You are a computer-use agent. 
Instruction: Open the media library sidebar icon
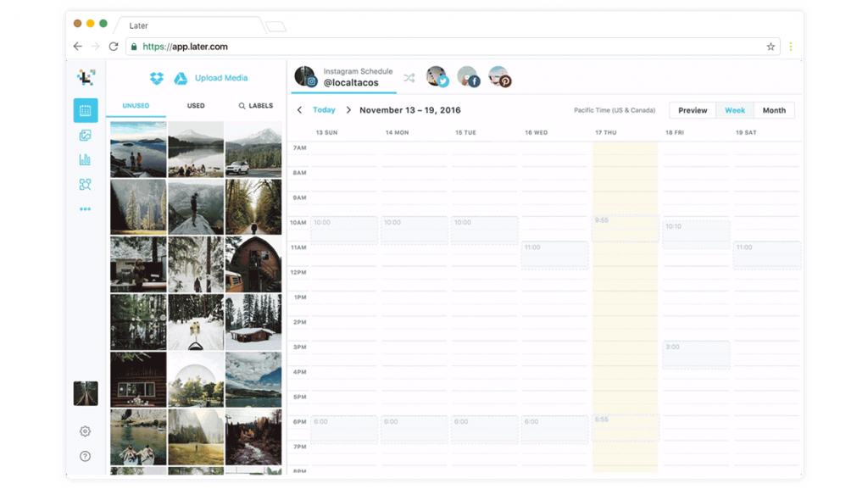pyautogui.click(x=86, y=136)
